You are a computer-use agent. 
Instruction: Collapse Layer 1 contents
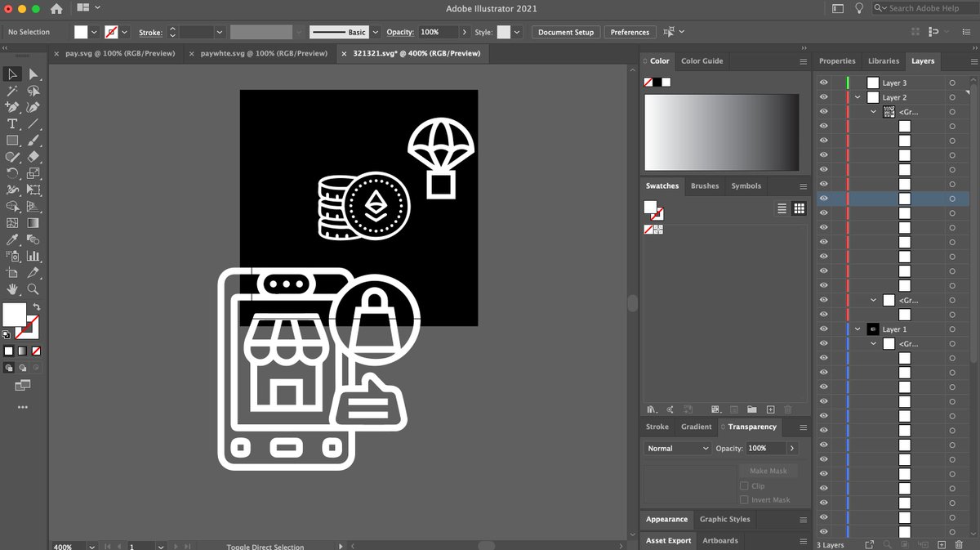pyautogui.click(x=857, y=329)
